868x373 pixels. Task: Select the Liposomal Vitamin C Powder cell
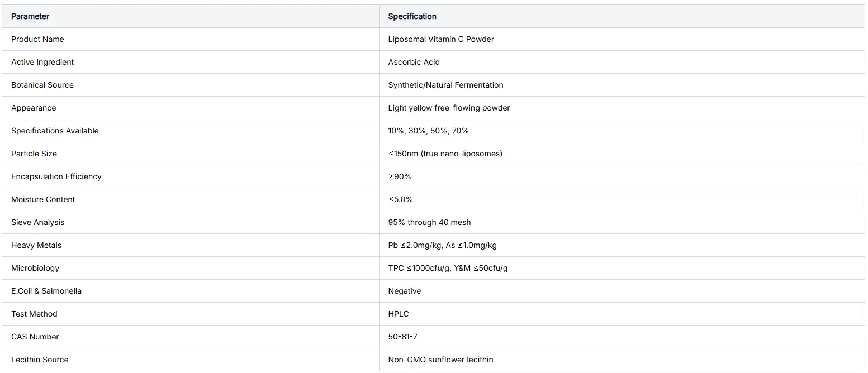pyautogui.click(x=622, y=39)
